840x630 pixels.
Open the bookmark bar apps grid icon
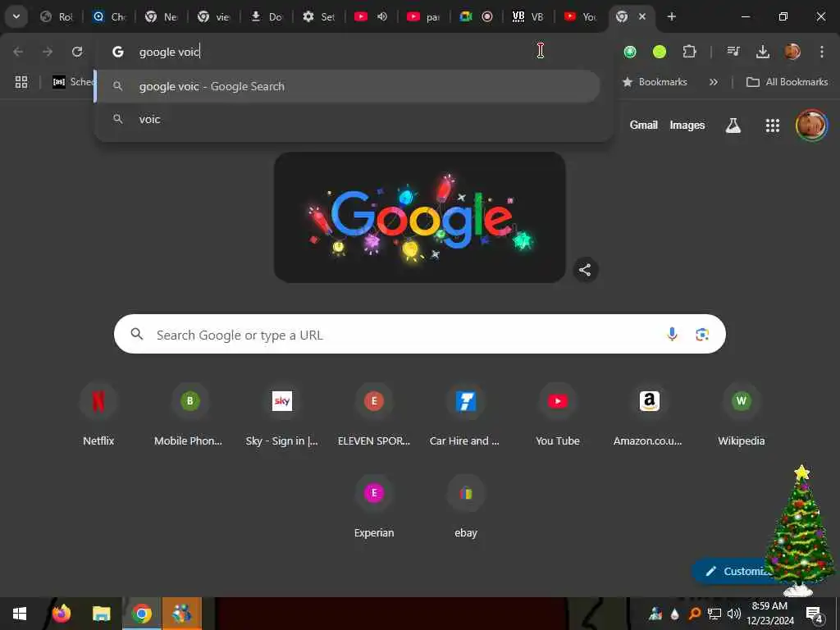click(x=21, y=82)
